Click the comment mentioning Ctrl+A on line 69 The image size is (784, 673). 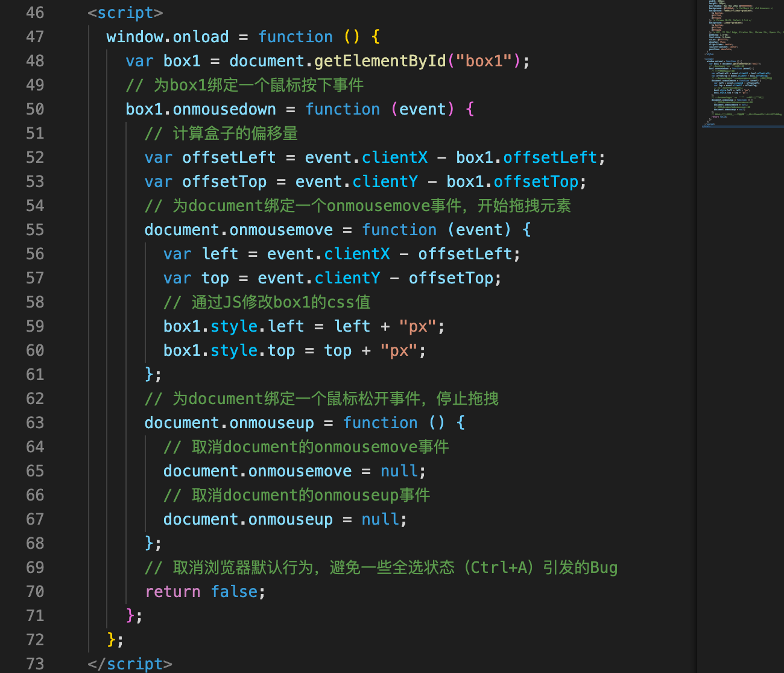[381, 567]
